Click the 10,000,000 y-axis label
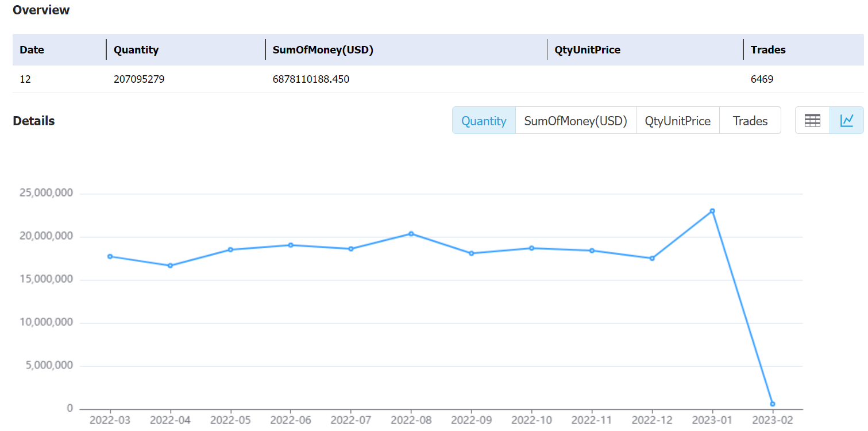868x431 pixels. point(46,322)
